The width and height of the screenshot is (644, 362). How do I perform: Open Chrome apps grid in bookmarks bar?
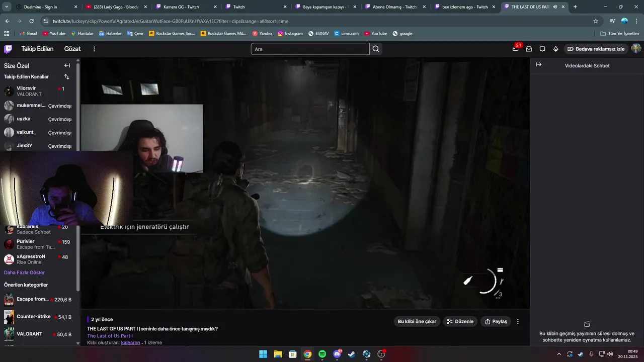[7, 33]
